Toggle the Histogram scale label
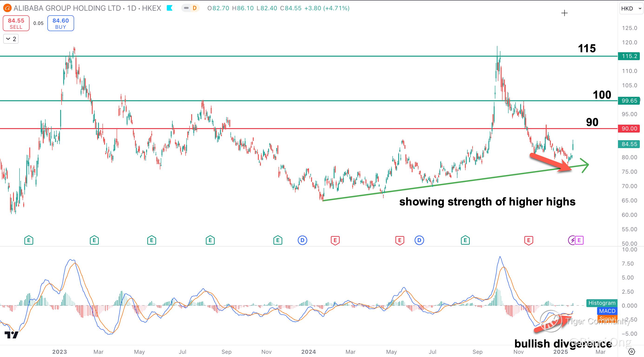Image resolution: width=644 pixels, height=357 pixels. pyautogui.click(x=602, y=303)
